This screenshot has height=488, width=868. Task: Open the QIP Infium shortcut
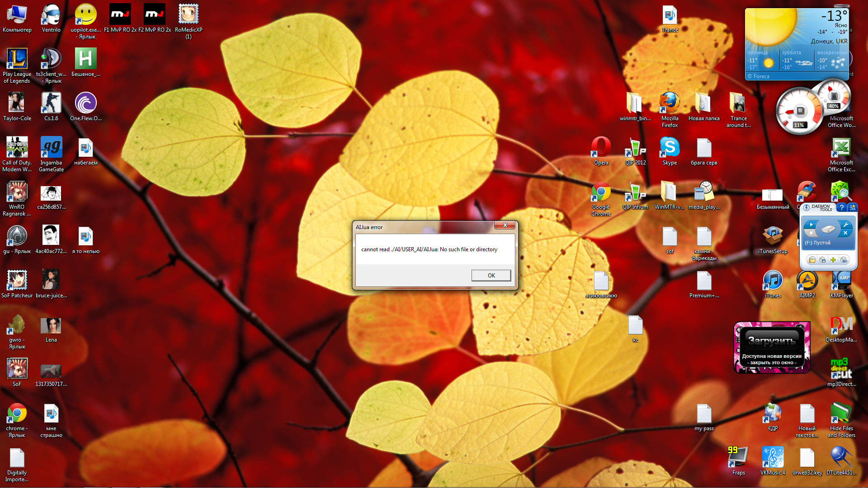[x=635, y=195]
